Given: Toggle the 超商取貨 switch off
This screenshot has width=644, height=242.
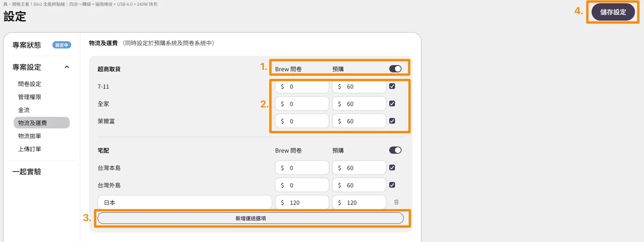Looking at the screenshot, I should pyautogui.click(x=395, y=69).
